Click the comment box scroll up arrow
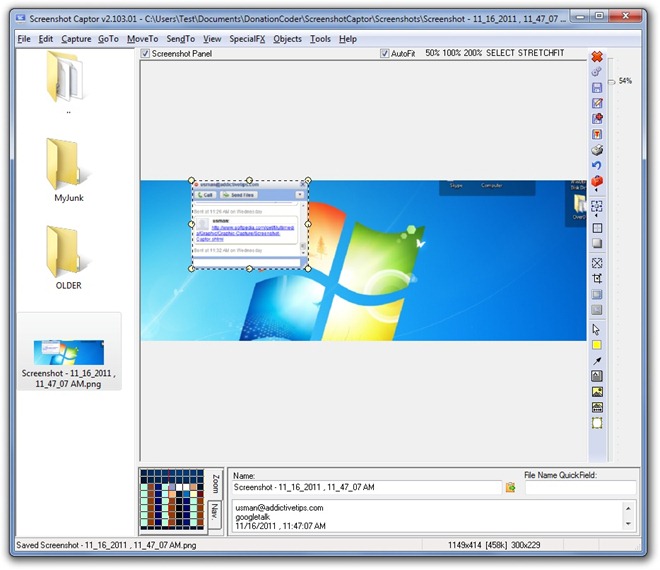 pyautogui.click(x=628, y=509)
